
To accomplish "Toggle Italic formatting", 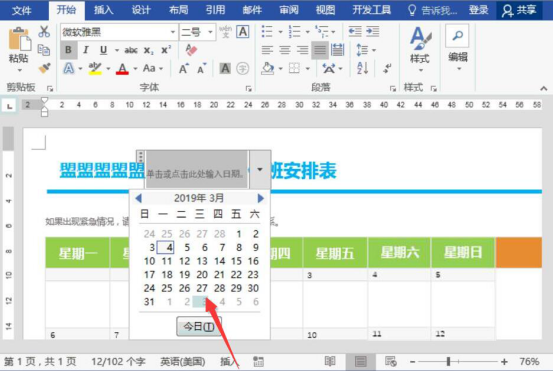I will (86, 50).
